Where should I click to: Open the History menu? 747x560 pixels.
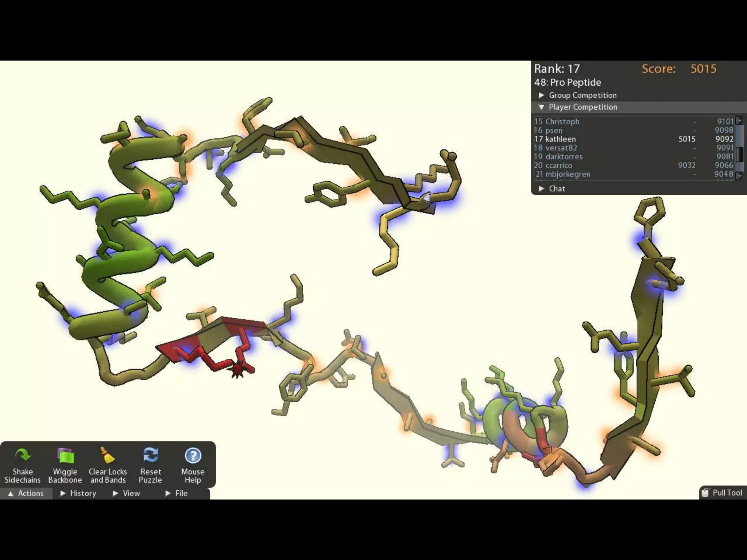click(x=78, y=493)
